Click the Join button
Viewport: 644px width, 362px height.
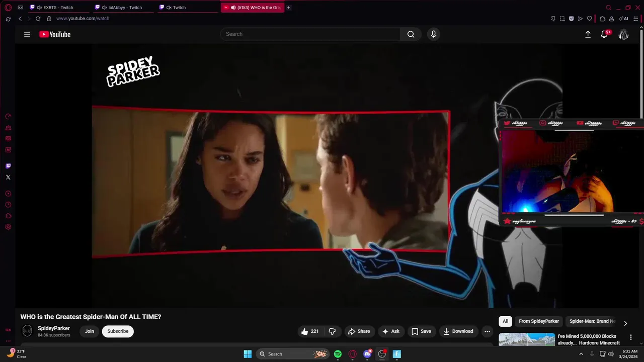pos(90,331)
